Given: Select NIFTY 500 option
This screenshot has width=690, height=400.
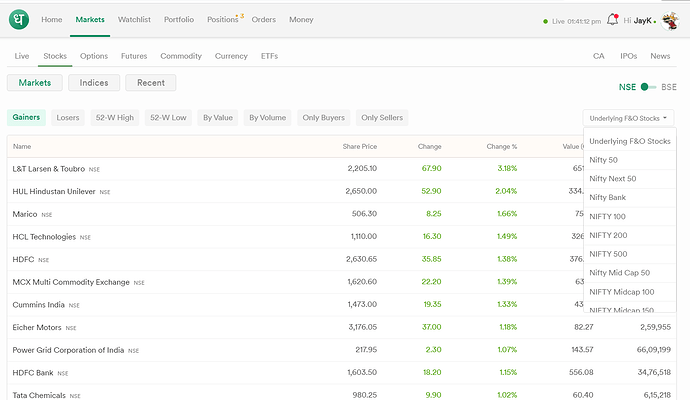Looking at the screenshot, I should [629, 254].
